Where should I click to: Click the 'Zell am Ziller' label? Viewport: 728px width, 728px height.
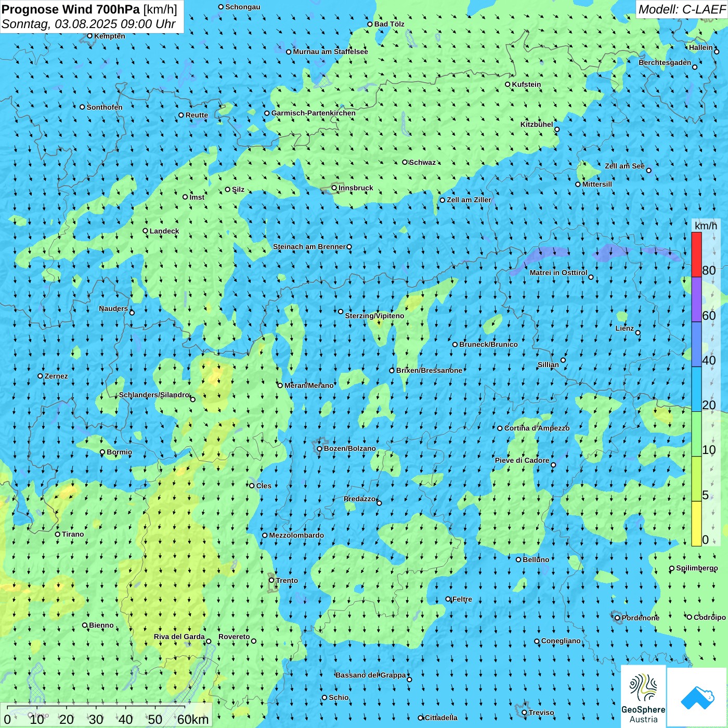tap(469, 200)
